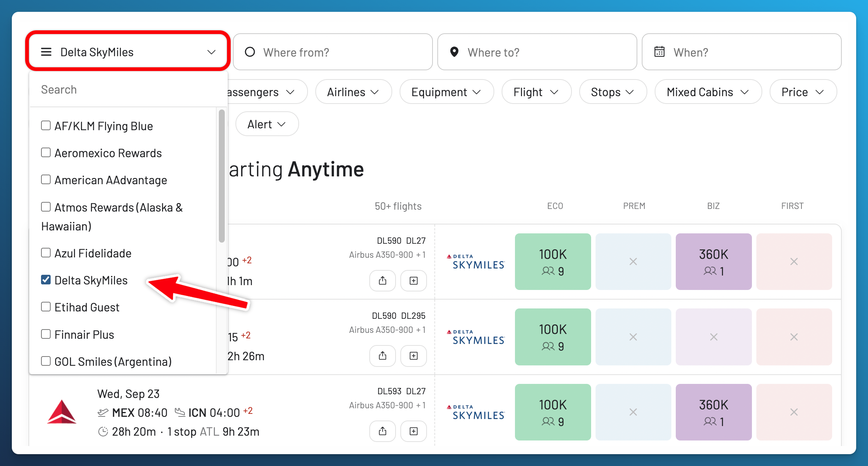The width and height of the screenshot is (868, 466).
Task: Click the location pin icon in Where to
Action: (x=454, y=52)
